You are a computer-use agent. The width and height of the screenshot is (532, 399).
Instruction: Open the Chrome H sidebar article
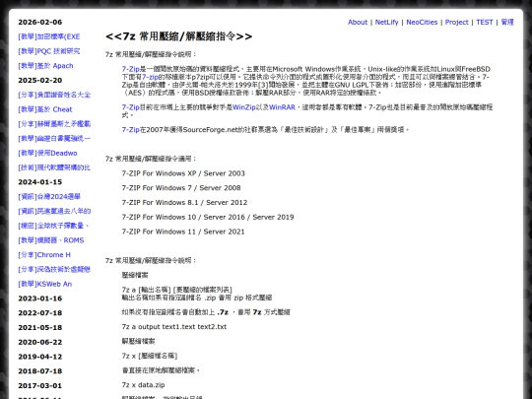44,255
